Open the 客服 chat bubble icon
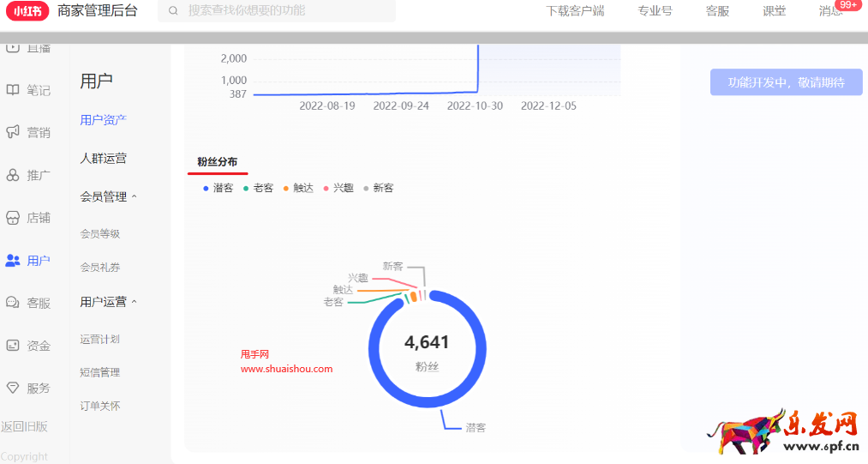 (13, 303)
